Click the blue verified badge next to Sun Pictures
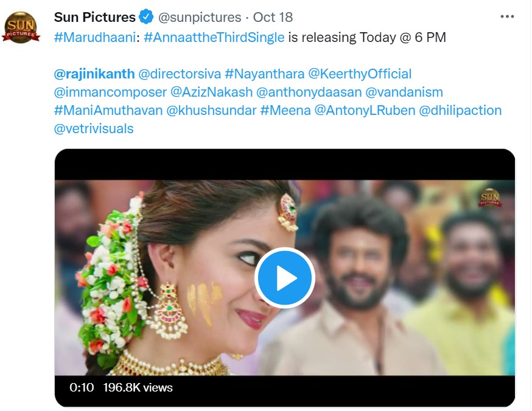The width and height of the screenshot is (532, 411). pyautogui.click(x=145, y=17)
